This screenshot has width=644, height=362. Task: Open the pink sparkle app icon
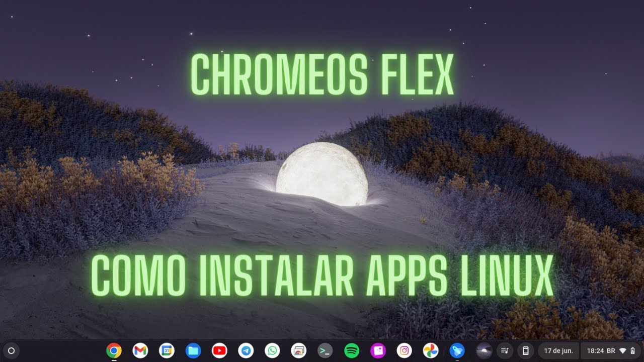coord(378,350)
